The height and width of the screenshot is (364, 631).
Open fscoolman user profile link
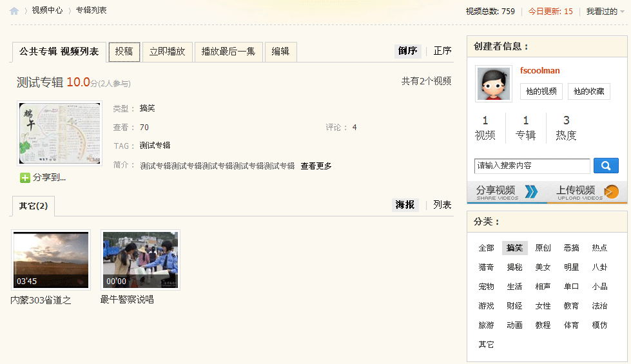click(x=539, y=70)
